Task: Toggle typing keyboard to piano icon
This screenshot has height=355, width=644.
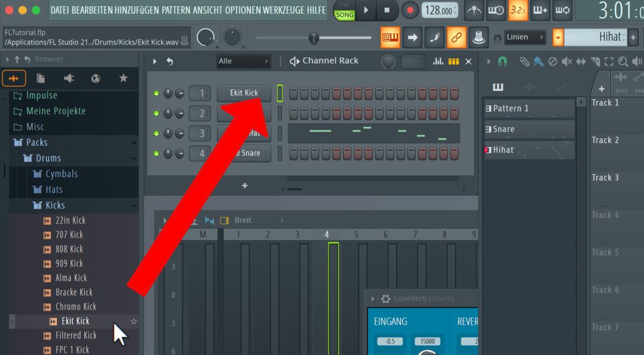Action: pos(390,38)
